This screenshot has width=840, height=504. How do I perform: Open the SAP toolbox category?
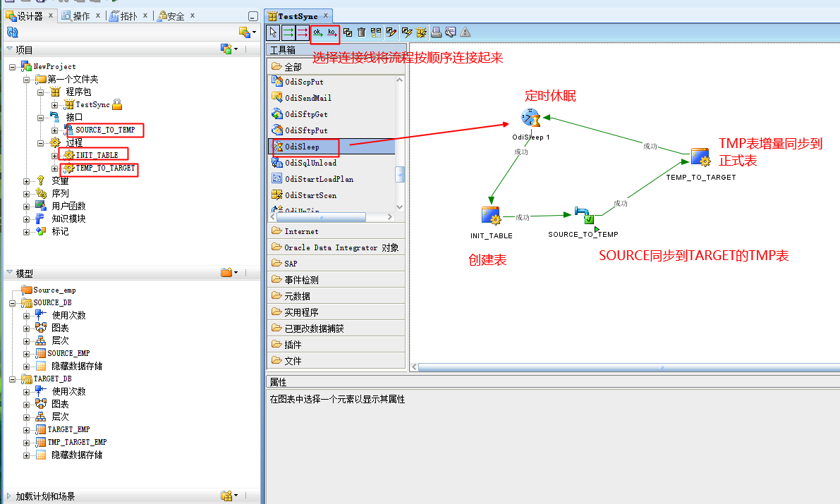[x=336, y=263]
